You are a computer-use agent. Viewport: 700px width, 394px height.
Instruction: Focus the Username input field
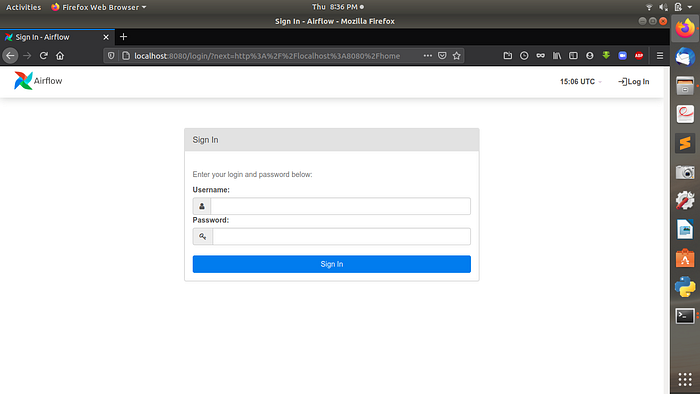[x=340, y=206]
